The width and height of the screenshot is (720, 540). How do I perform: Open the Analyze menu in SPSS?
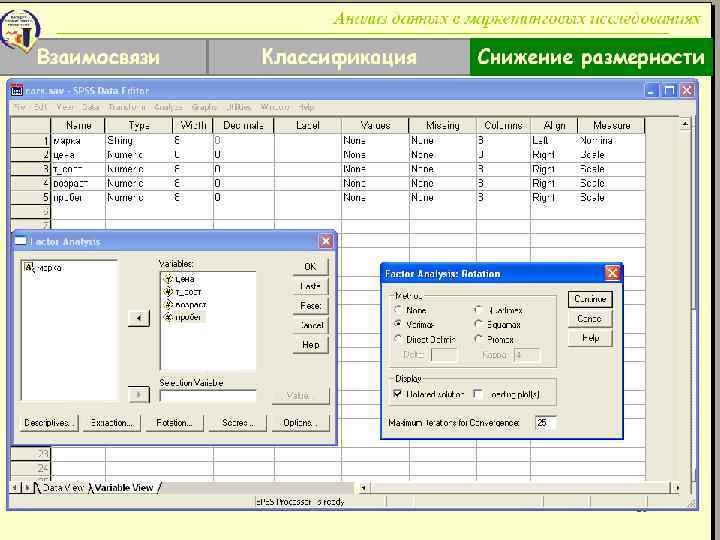[168, 107]
